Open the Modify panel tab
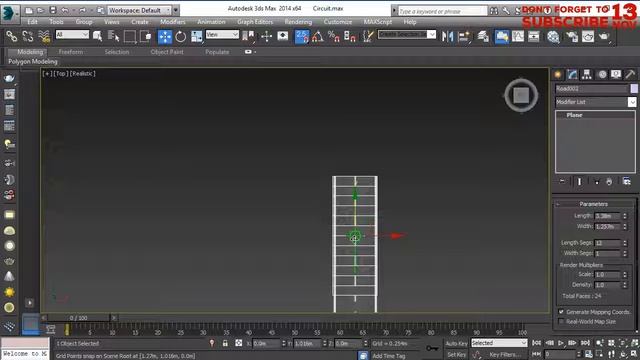This screenshot has width=640, height=360. coord(572,74)
